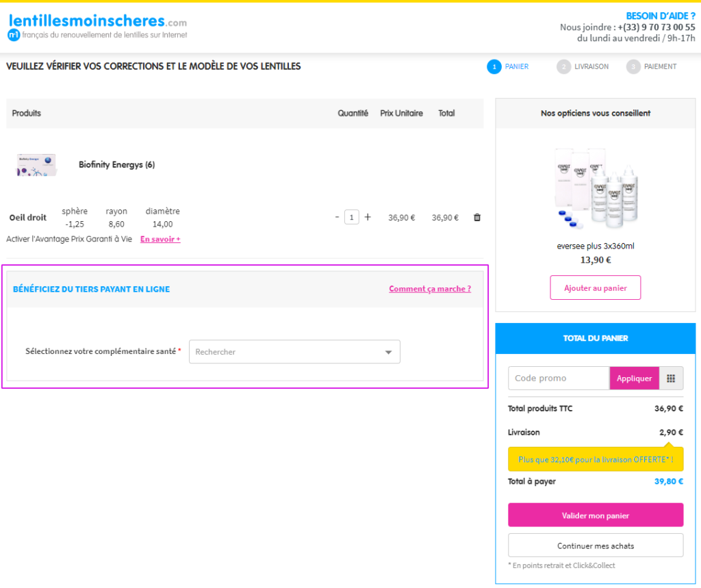Click the Biofinity Energys product thumbnail
This screenshot has height=588, width=701.
[x=36, y=164]
